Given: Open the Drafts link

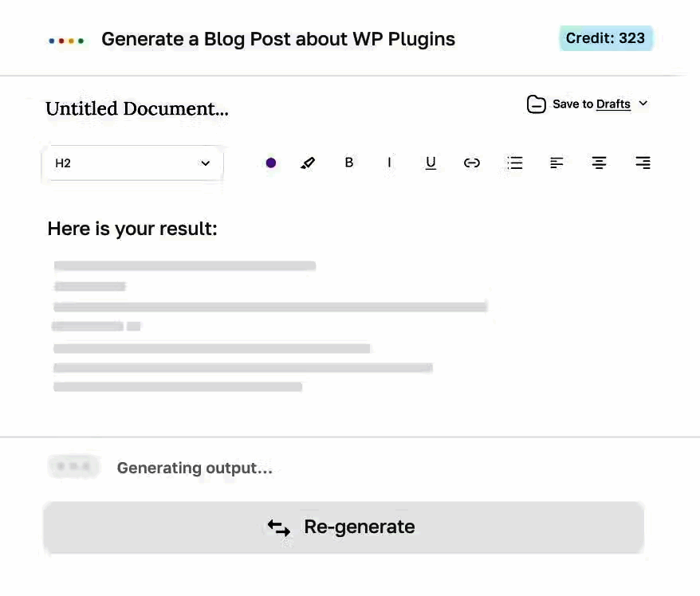Looking at the screenshot, I should pos(613,104).
